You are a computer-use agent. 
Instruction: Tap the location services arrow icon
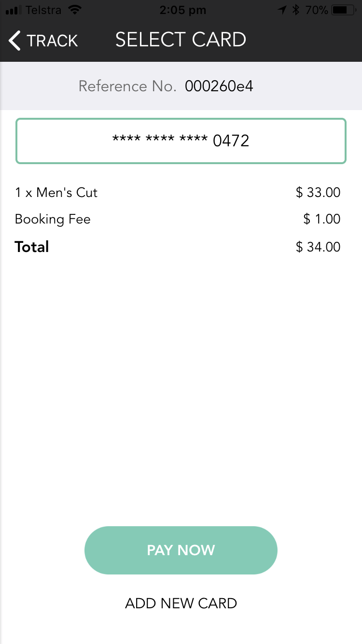(x=281, y=10)
